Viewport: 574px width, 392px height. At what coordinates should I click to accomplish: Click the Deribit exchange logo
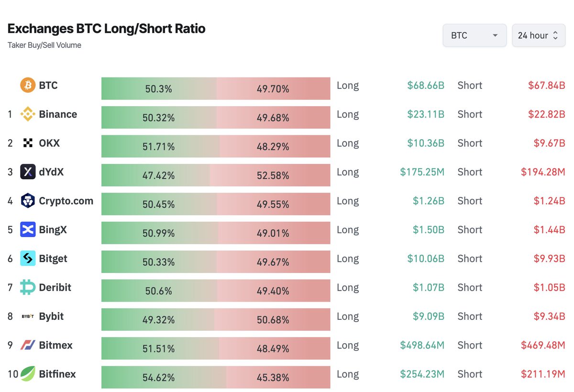[x=28, y=287]
